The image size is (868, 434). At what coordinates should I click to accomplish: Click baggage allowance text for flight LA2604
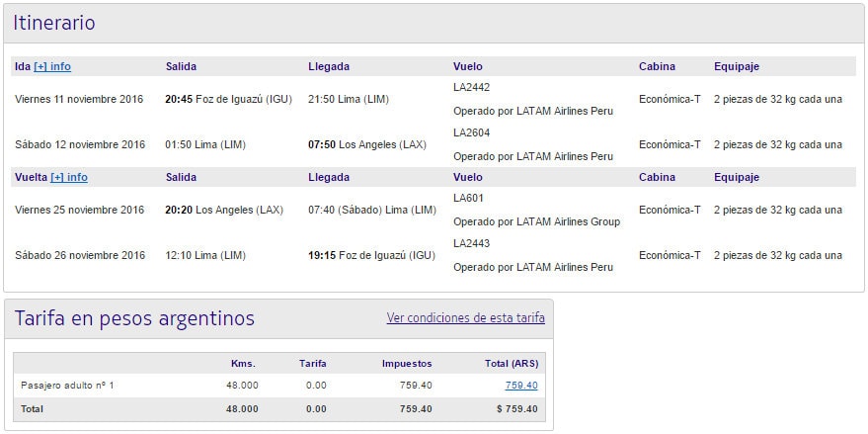click(x=778, y=144)
